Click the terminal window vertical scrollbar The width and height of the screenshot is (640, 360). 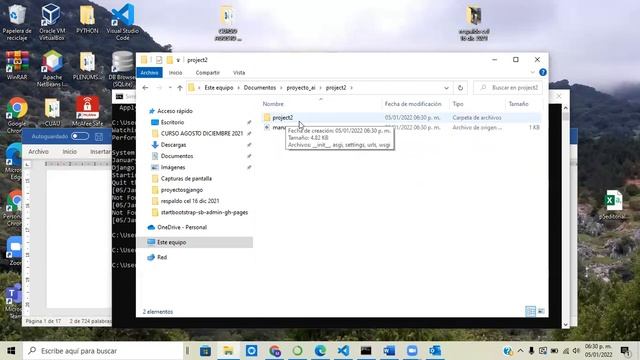[565, 216]
